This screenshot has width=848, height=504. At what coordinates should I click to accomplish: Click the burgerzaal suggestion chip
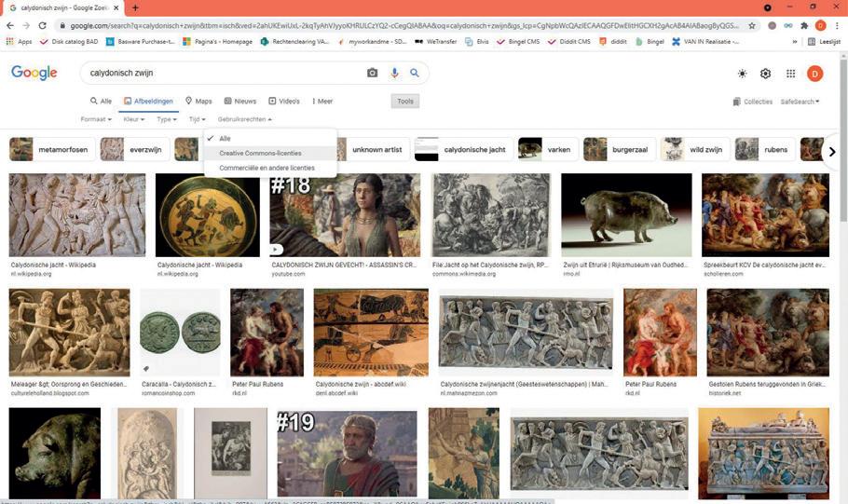[x=620, y=149]
